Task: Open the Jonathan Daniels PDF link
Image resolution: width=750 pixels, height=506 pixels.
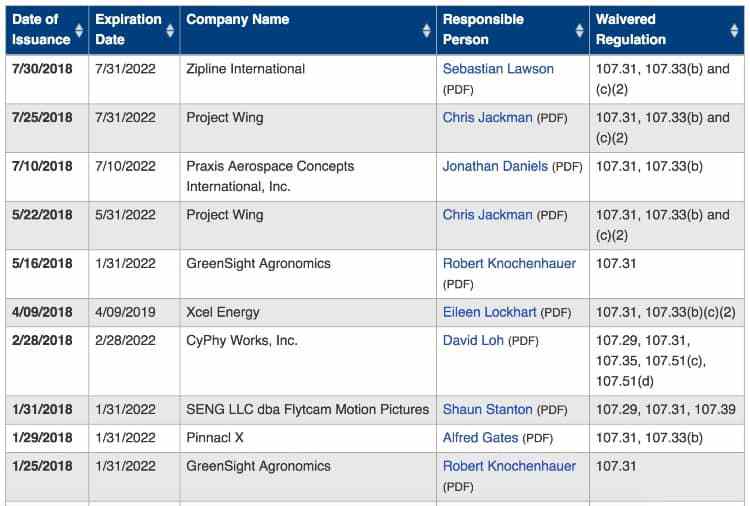Action: pos(495,166)
